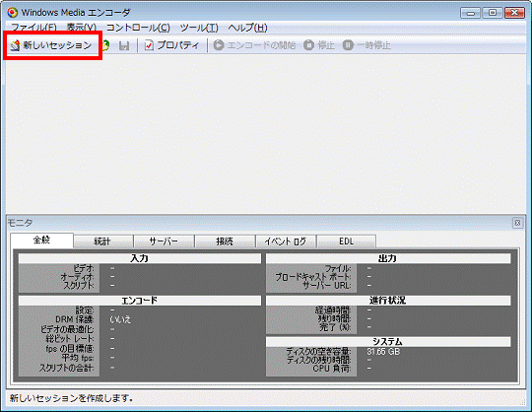This screenshot has width=532, height=412.
Task: Switch to the 接続 tab
Action: point(225,241)
